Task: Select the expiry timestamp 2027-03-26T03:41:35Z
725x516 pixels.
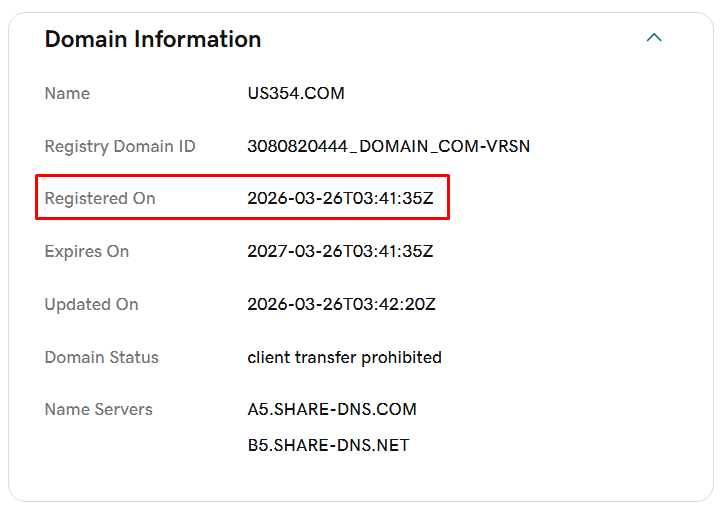Action: point(340,251)
